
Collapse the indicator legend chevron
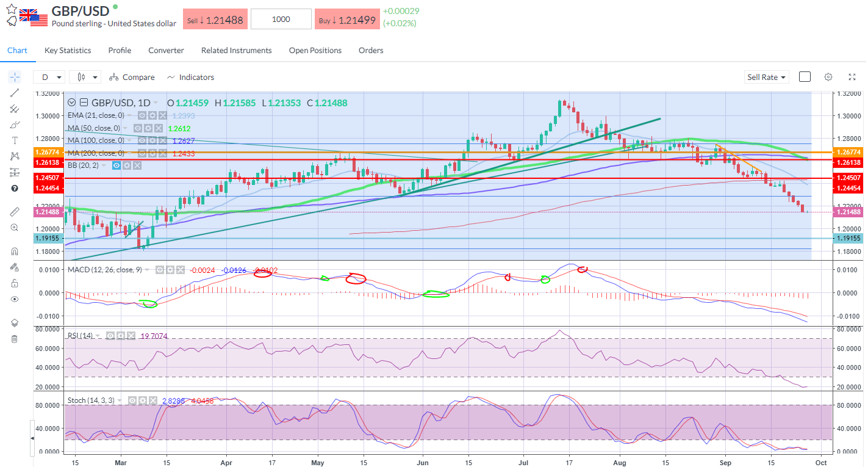[71, 103]
